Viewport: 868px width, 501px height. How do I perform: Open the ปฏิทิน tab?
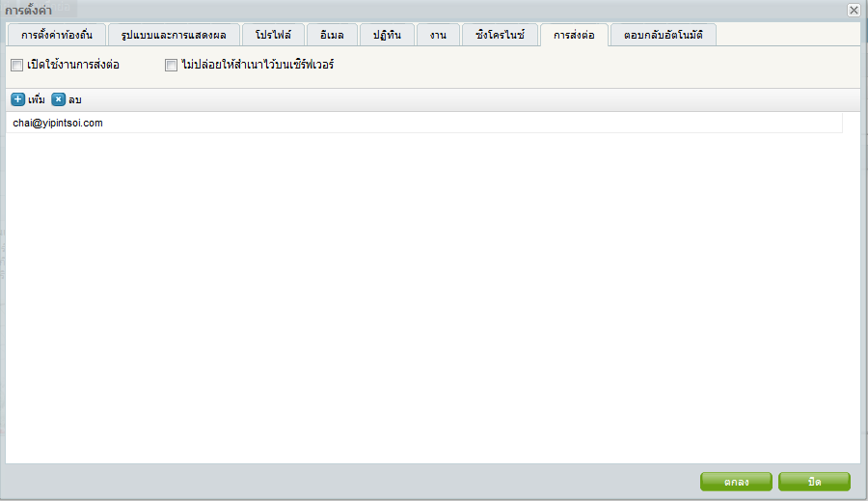tap(387, 35)
